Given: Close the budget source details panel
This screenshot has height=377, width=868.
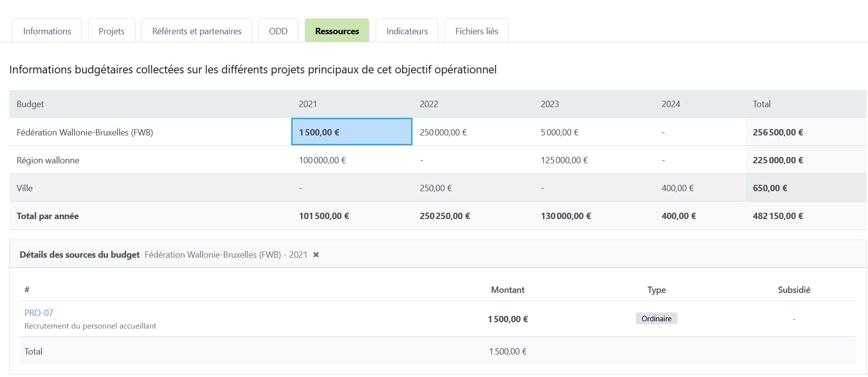Looking at the screenshot, I should pos(316,255).
